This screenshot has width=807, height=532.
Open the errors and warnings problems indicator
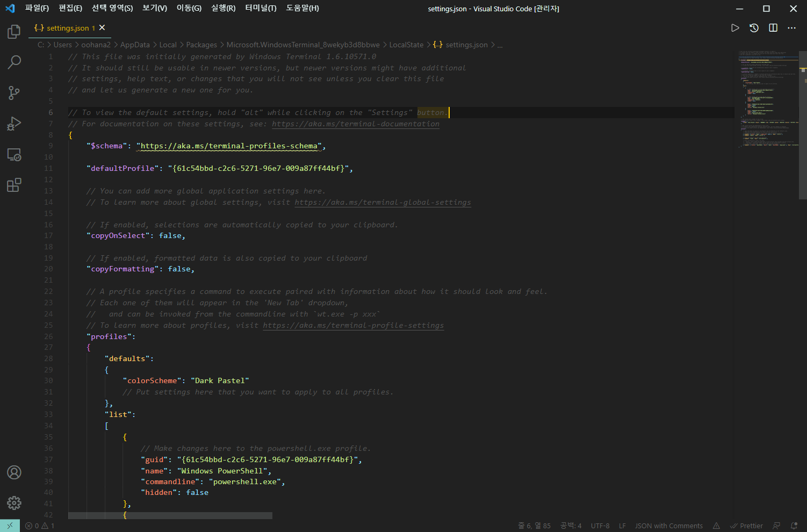[x=40, y=526]
